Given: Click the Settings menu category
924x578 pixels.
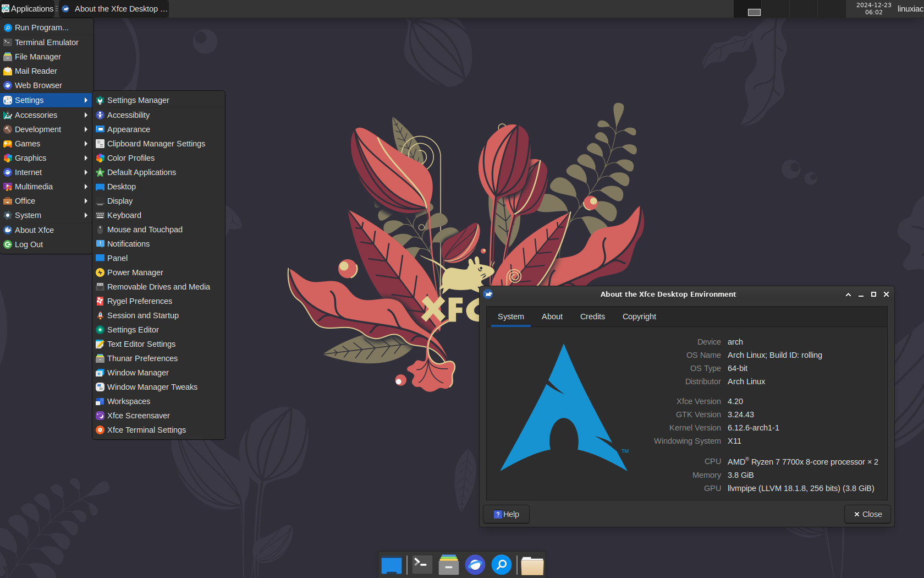Looking at the screenshot, I should 46,100.
